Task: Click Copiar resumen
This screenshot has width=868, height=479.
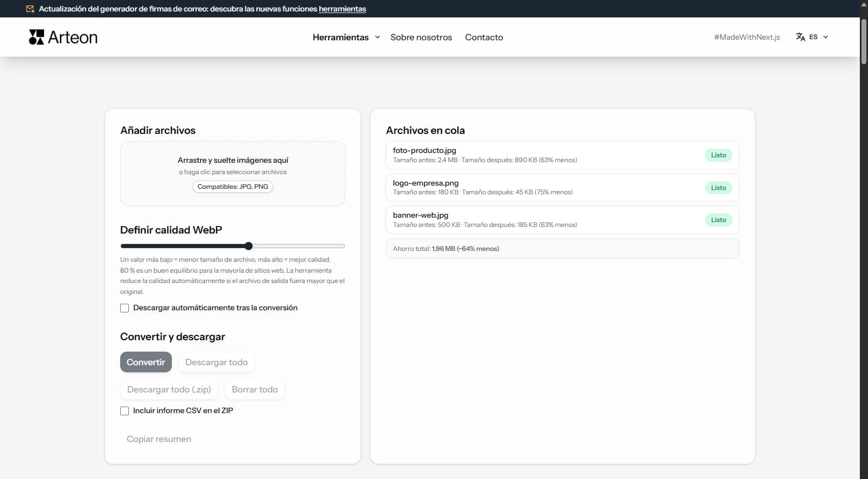Action: click(159, 439)
